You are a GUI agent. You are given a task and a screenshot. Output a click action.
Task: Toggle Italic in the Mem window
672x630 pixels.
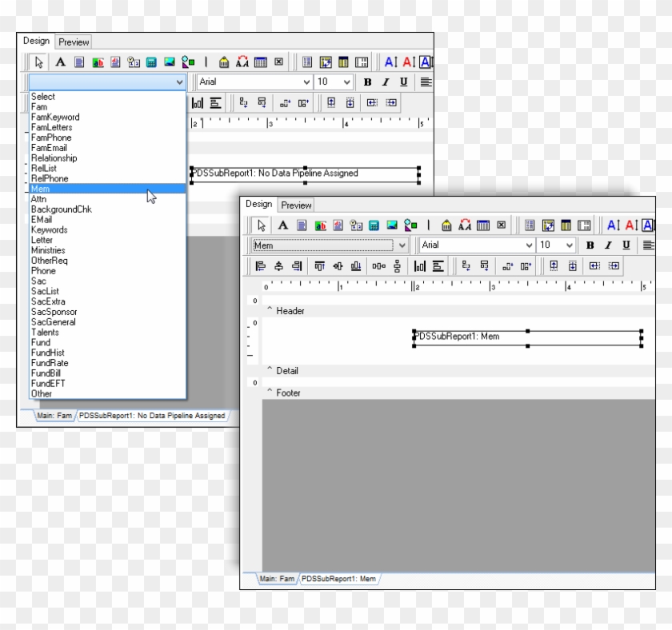tap(608, 245)
